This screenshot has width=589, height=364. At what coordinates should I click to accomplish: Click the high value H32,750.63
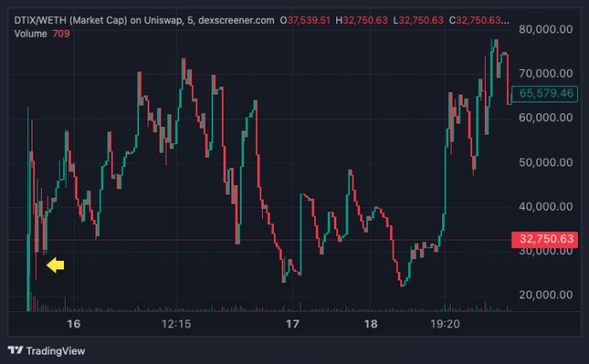361,20
